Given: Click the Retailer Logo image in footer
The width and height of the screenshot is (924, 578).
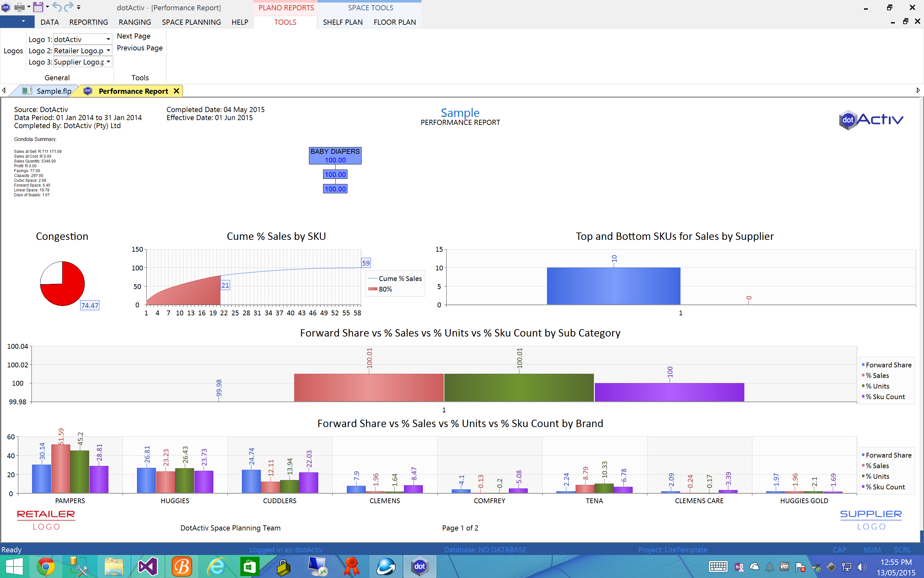Looking at the screenshot, I should (46, 520).
